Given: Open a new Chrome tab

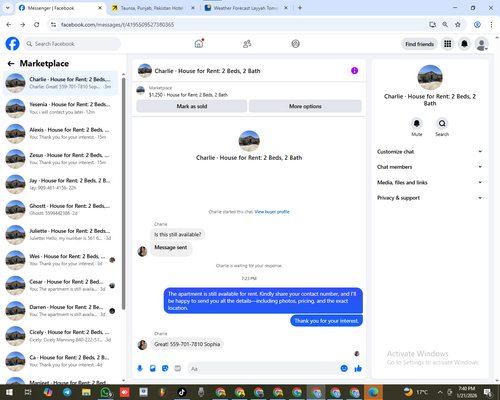Looking at the screenshot, I should click(x=300, y=8).
